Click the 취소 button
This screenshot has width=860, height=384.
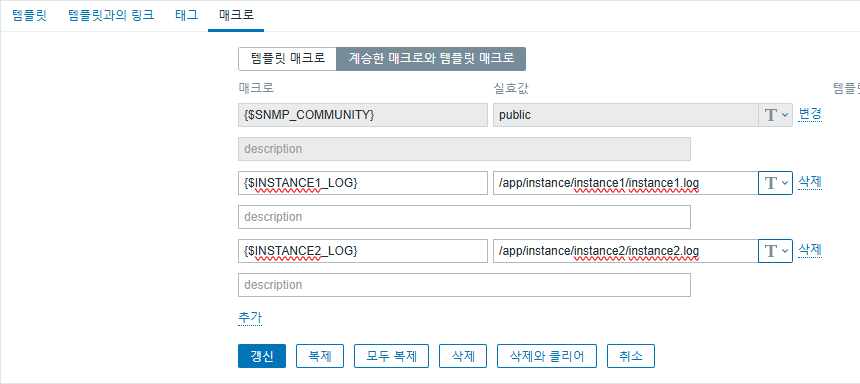coord(630,356)
